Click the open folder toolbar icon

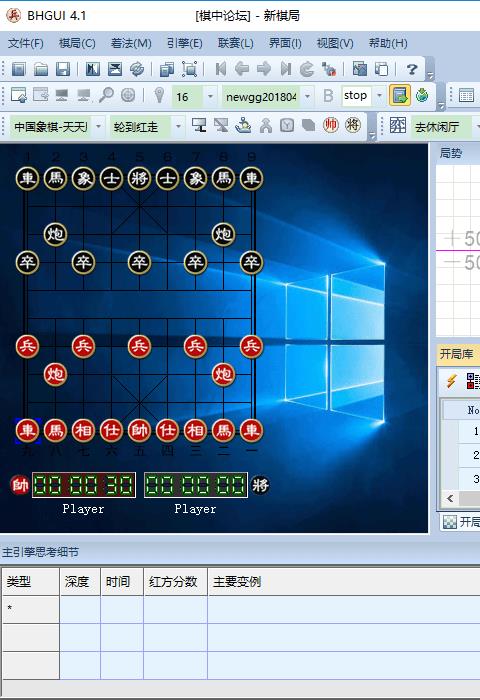point(41,69)
